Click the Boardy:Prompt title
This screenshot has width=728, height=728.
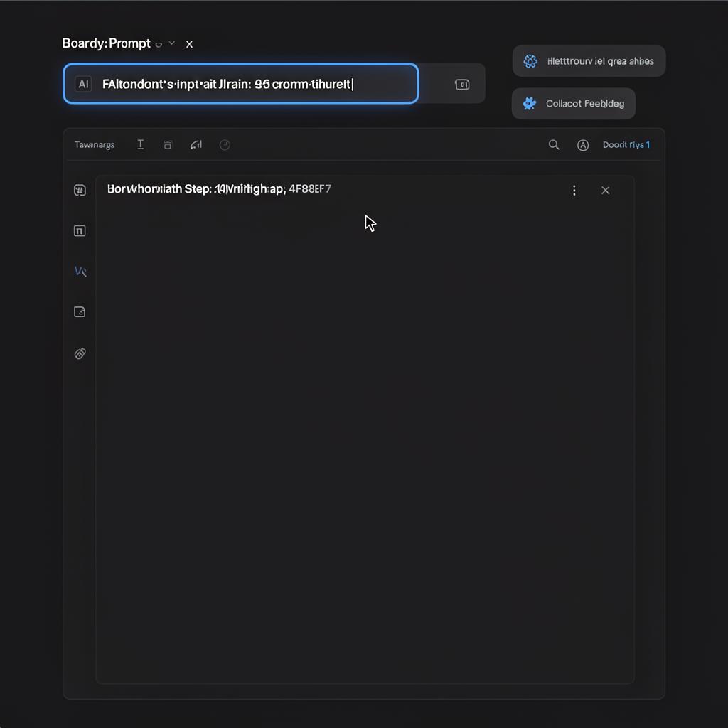click(106, 43)
